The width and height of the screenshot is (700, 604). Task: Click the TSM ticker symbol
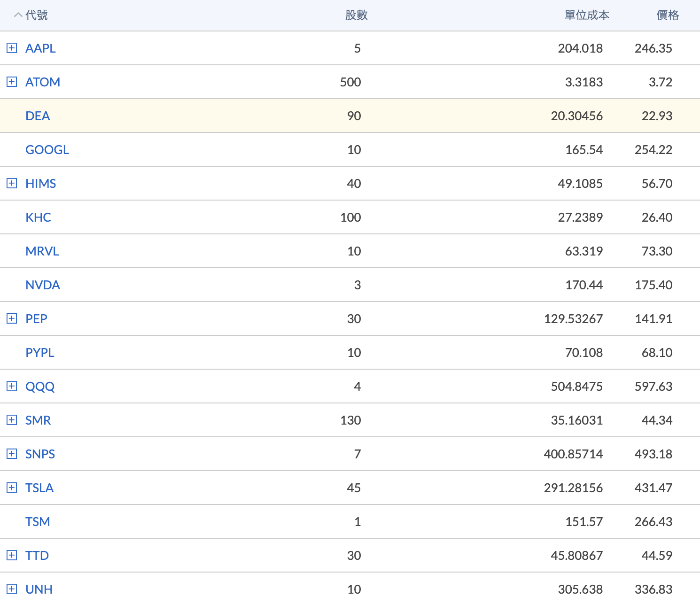[x=38, y=521]
